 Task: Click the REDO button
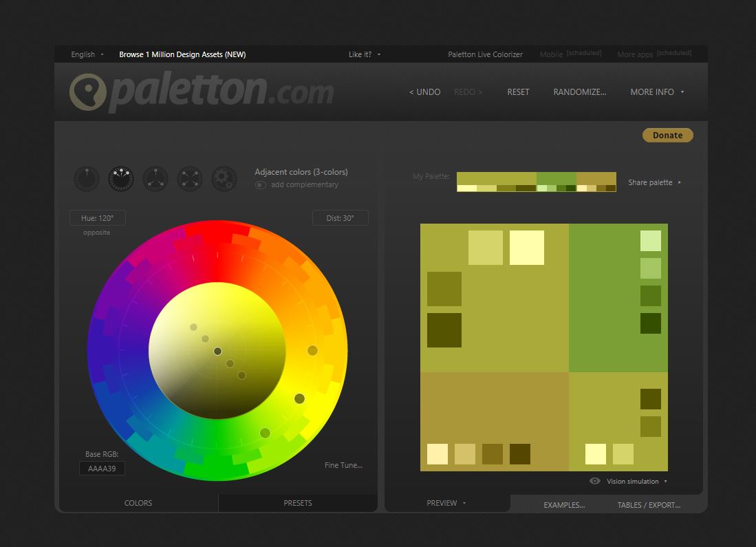point(468,92)
